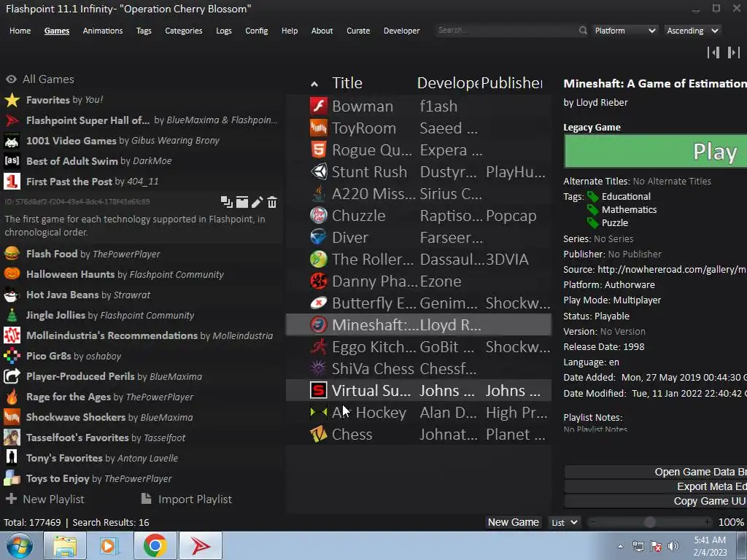Click the Flash icon beside Bowman
The image size is (747, 560).
[318, 106]
